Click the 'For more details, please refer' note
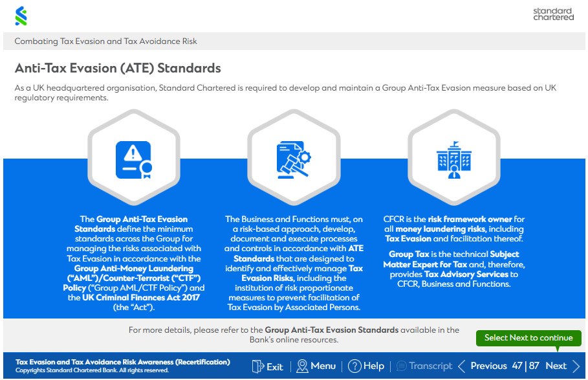This screenshot has height=380, width=588. [x=294, y=335]
